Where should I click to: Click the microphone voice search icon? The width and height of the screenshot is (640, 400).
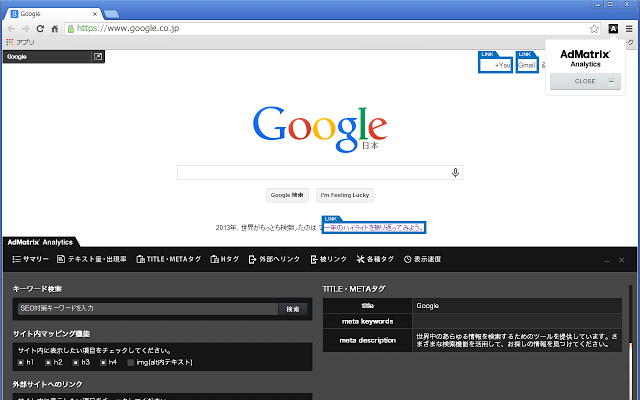pyautogui.click(x=455, y=173)
